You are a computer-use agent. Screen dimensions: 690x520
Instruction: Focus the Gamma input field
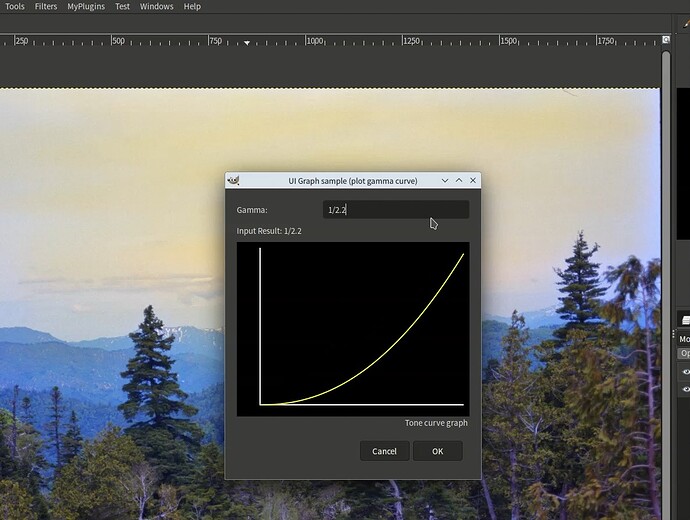[x=396, y=210]
